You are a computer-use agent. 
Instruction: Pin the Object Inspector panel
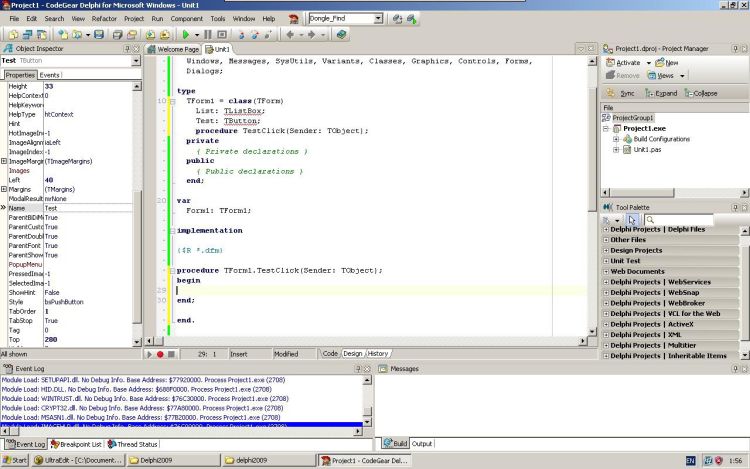click(x=127, y=49)
